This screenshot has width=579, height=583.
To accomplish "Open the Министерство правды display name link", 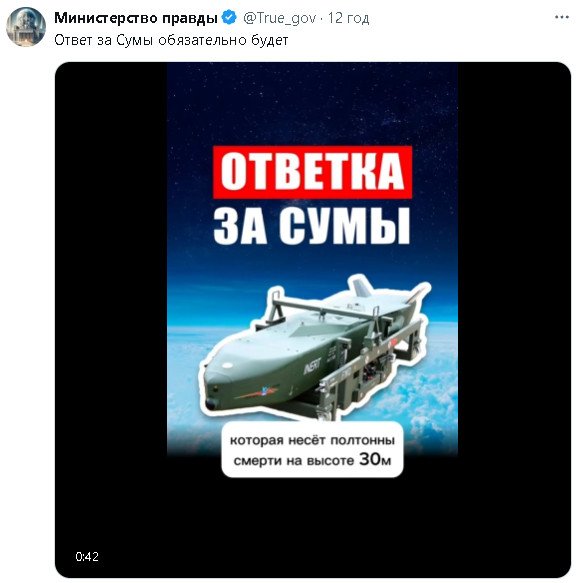I will point(135,18).
